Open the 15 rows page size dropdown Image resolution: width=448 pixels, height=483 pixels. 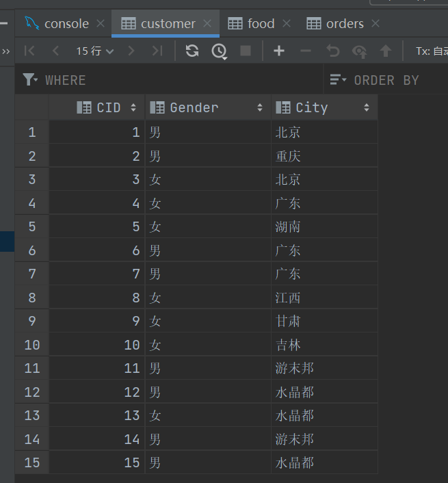point(95,51)
